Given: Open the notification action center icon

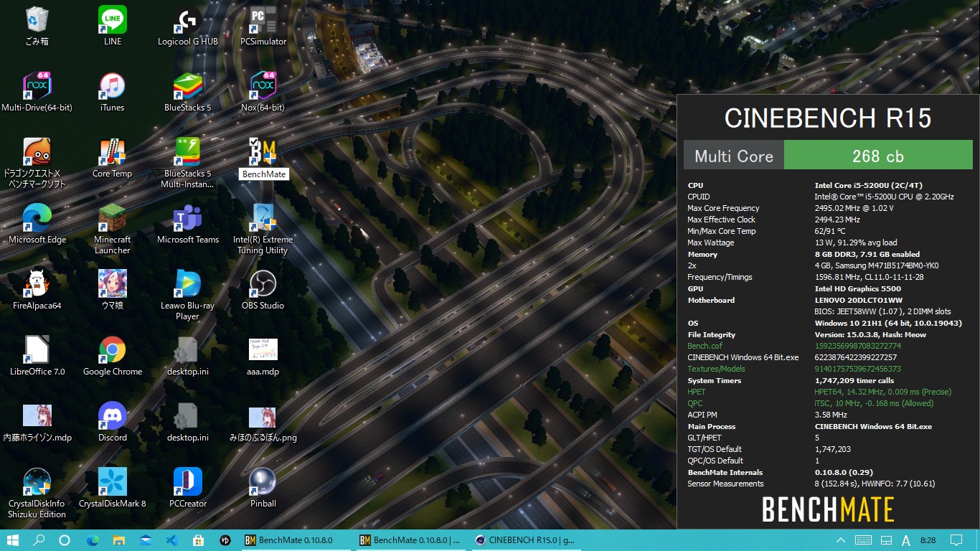Looking at the screenshot, I should coord(956,540).
